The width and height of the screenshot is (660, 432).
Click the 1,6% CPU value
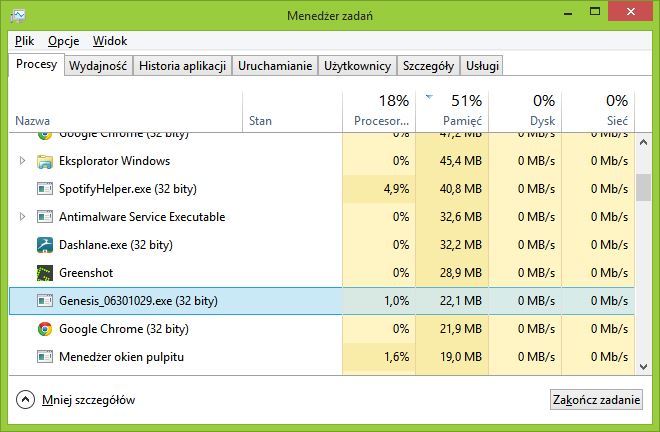(x=397, y=357)
